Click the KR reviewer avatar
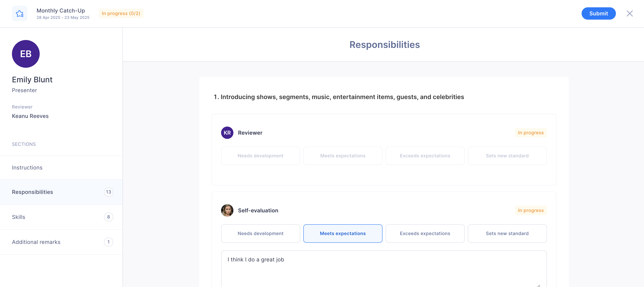Screen dimensions: 644x287 pos(227,133)
